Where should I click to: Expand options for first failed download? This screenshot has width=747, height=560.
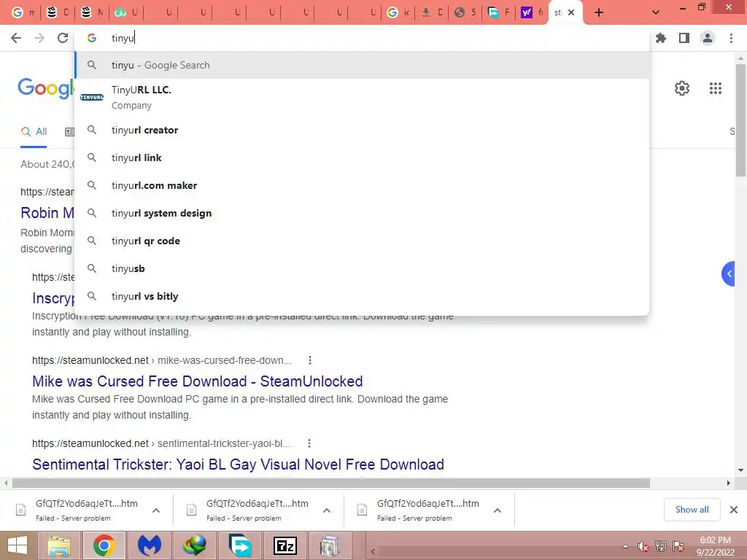point(156,510)
